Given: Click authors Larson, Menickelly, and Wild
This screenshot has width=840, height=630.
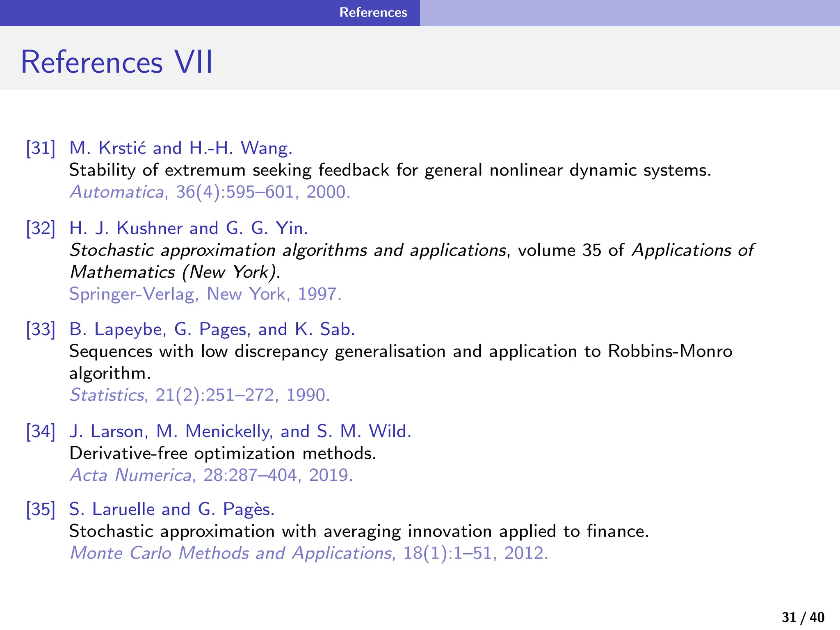Looking at the screenshot, I should [240, 431].
